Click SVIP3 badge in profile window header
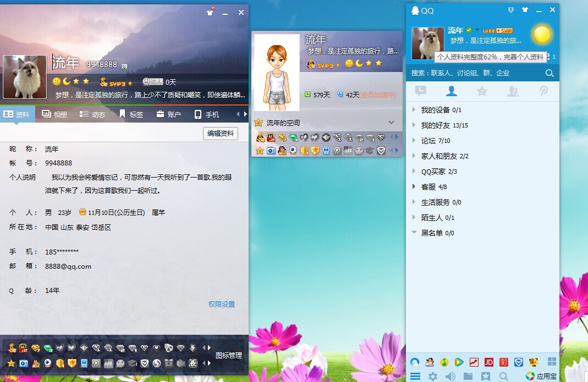Viewport: 588px width, 382px height. pos(116,82)
